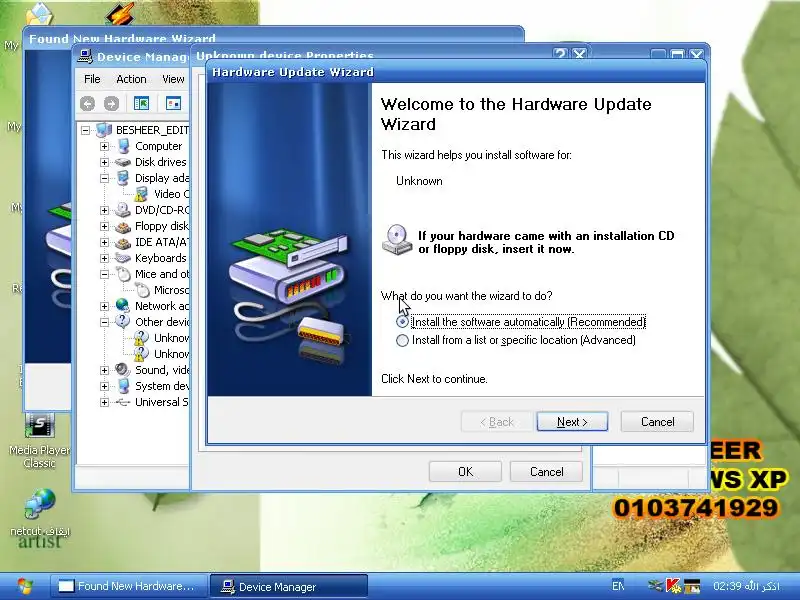800x600 pixels.
Task: Expand the Computer node
Action: (105, 146)
